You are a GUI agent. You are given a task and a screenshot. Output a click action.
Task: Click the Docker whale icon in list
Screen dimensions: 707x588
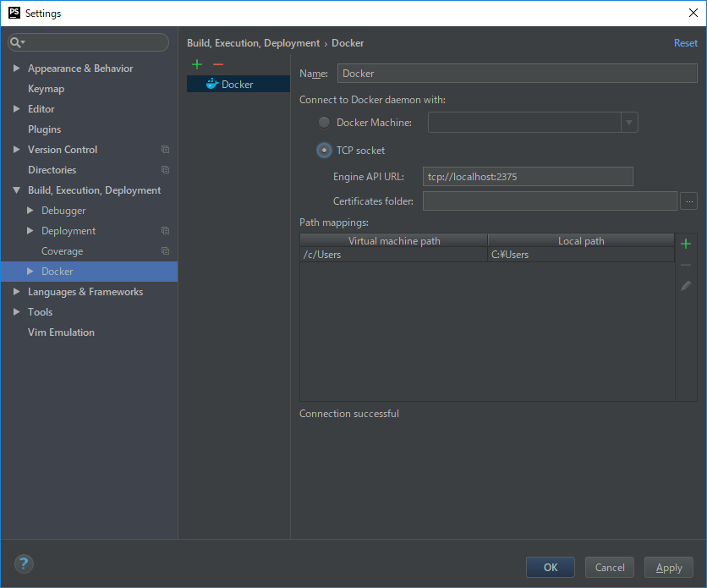click(x=212, y=84)
